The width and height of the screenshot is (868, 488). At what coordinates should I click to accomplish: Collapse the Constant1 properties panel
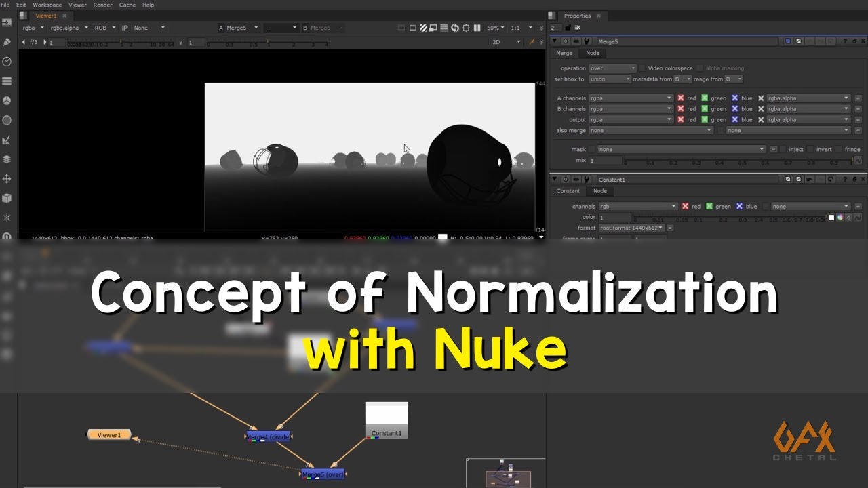tap(555, 180)
